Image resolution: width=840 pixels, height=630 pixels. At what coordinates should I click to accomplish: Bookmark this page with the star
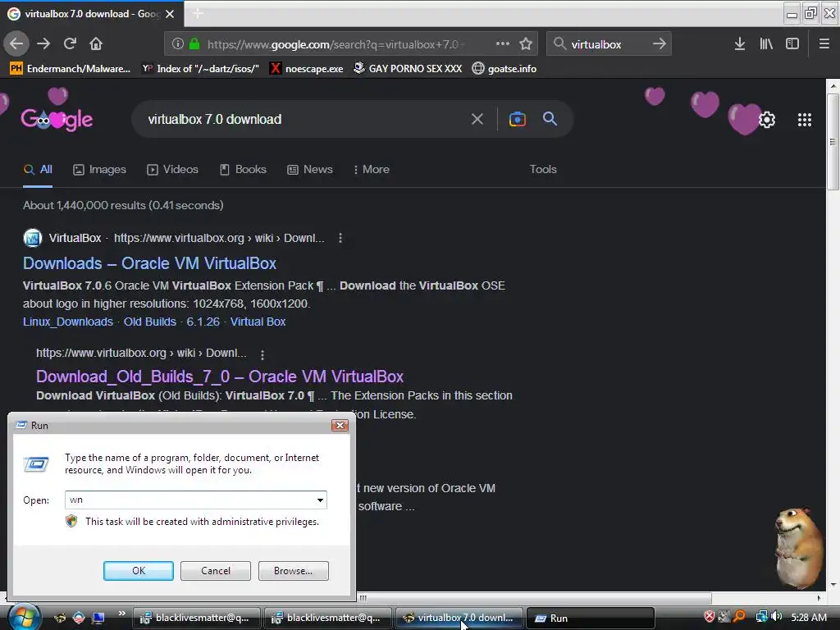tap(526, 44)
